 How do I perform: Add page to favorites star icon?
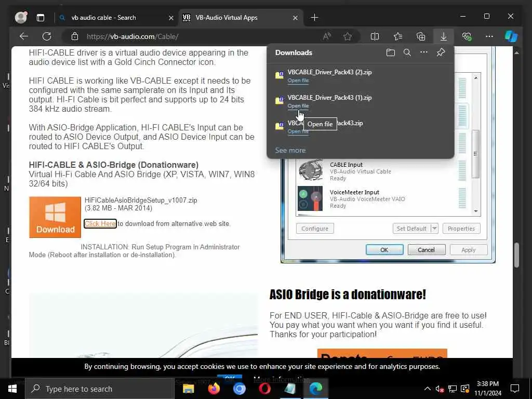coord(348,36)
